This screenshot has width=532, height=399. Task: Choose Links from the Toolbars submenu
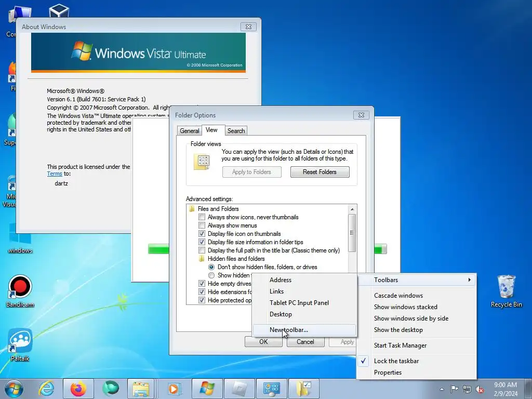click(304, 291)
